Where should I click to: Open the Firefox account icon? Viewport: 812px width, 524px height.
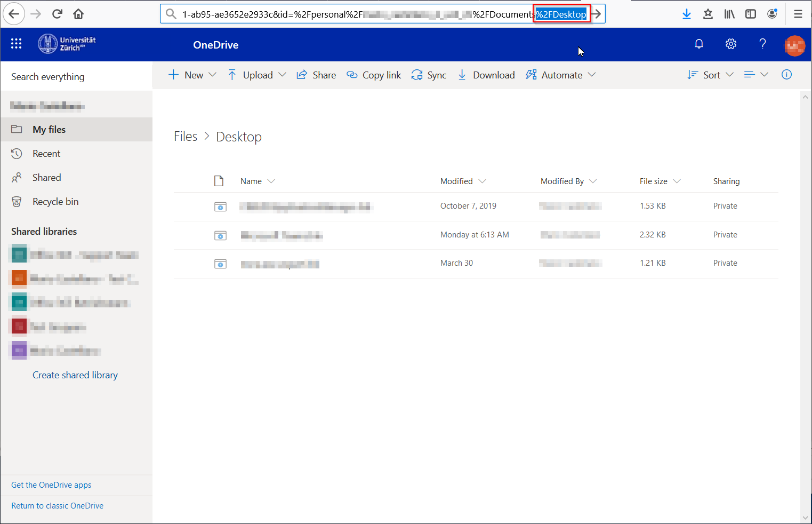(x=772, y=14)
